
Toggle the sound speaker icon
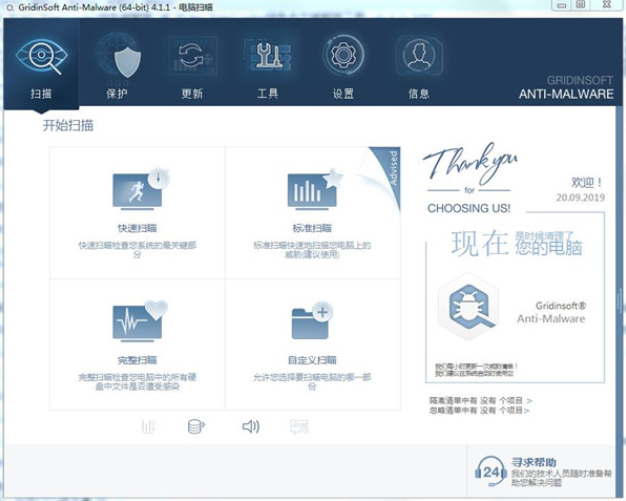pos(251,427)
